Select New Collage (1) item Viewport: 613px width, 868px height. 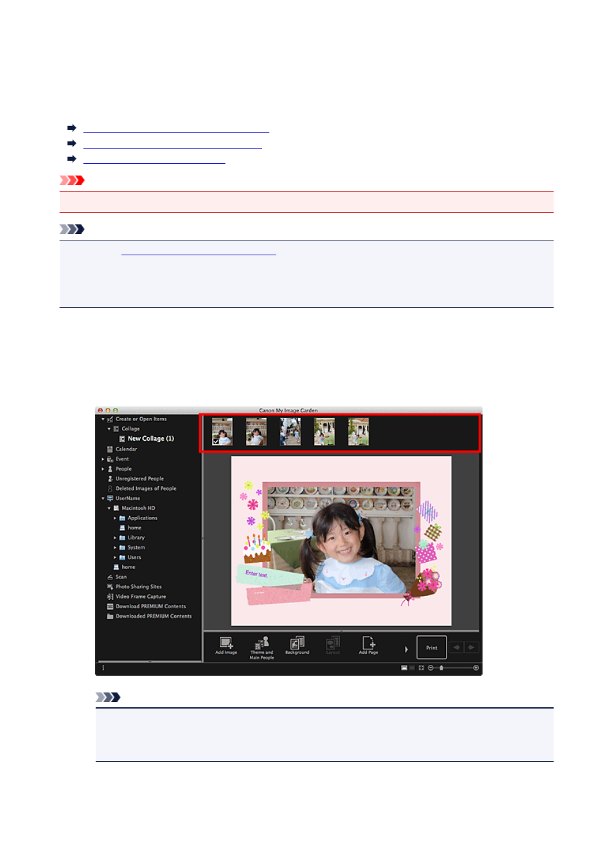150,439
